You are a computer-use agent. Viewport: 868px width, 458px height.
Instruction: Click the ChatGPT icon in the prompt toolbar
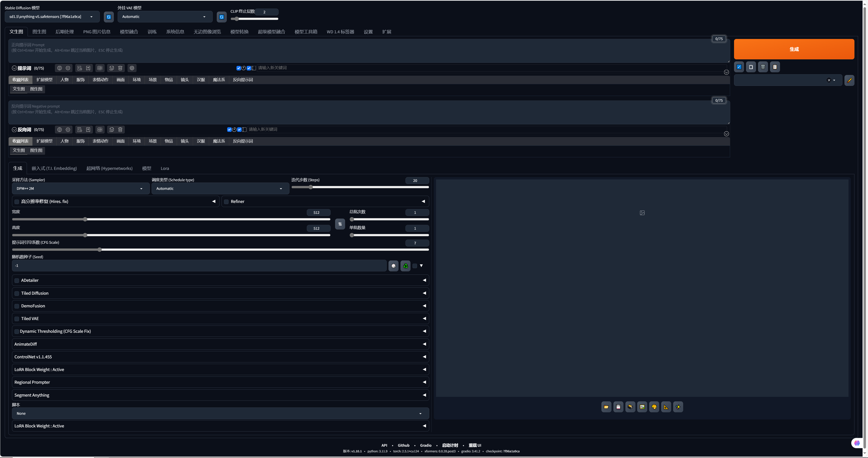coord(132,68)
